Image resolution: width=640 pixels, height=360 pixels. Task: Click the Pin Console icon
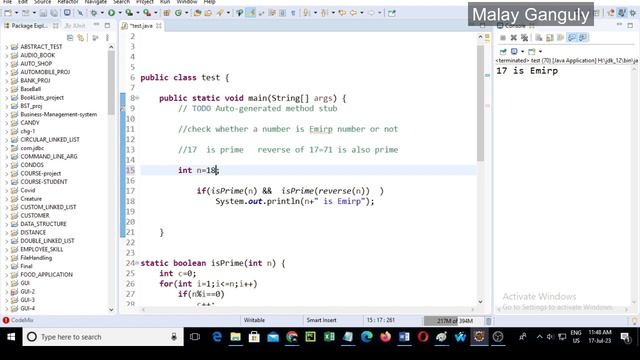click(x=503, y=51)
